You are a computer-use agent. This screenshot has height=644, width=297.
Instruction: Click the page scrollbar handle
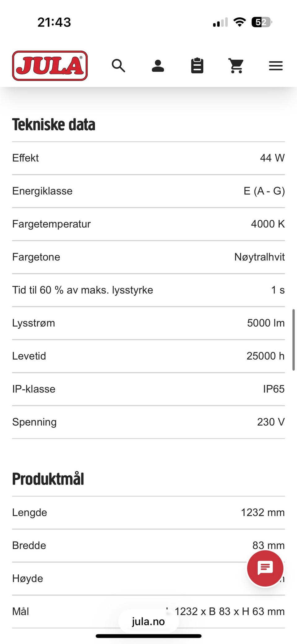(293, 339)
